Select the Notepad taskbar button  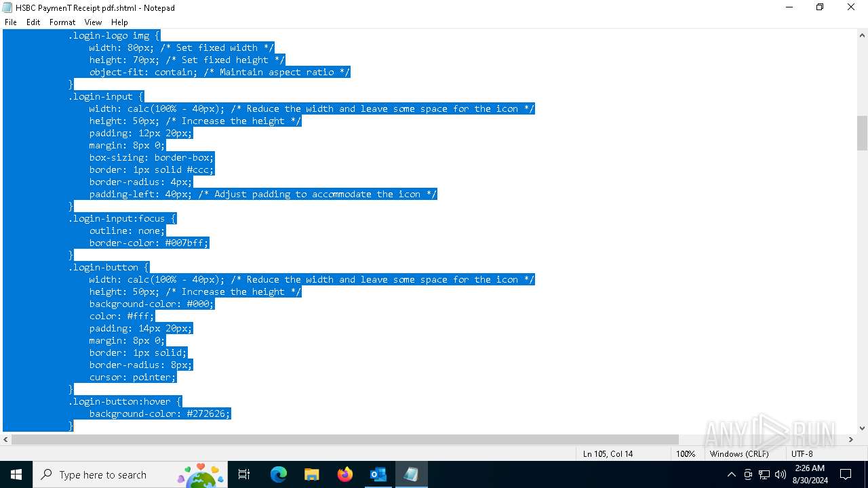[411, 474]
